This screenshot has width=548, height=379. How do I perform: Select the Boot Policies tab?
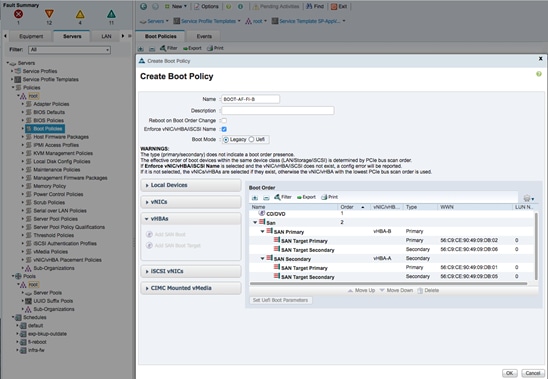tap(160, 36)
